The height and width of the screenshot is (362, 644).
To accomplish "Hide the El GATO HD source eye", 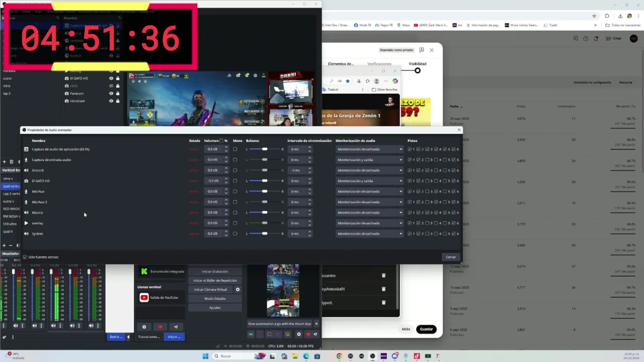I will [111, 78].
